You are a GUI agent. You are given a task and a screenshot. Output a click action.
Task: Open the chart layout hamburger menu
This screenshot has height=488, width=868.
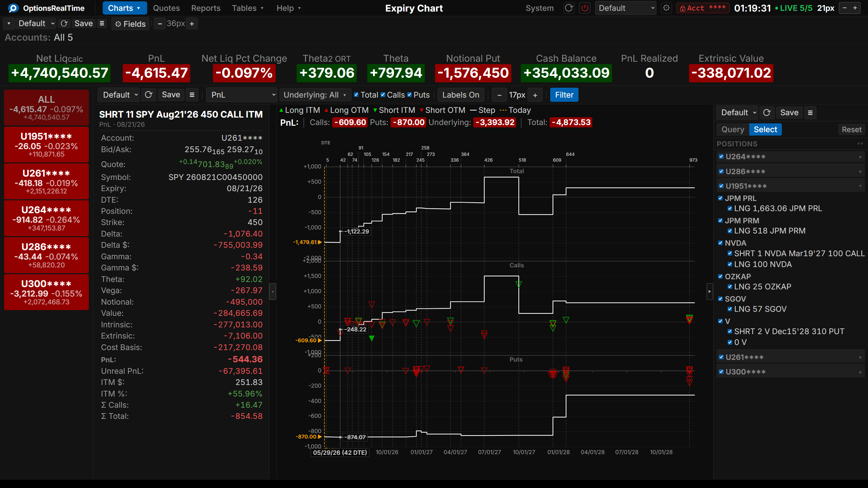click(x=192, y=95)
